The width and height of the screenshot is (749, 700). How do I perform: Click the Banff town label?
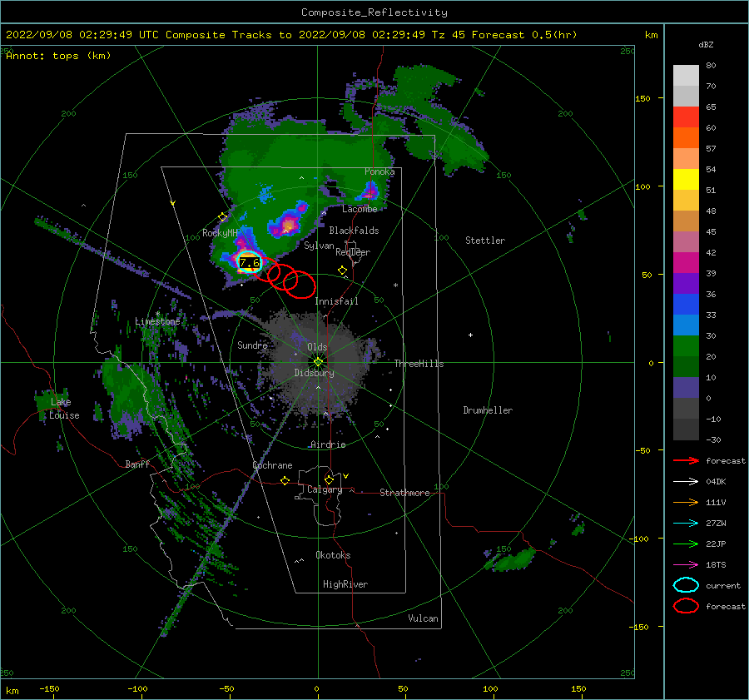[137, 464]
